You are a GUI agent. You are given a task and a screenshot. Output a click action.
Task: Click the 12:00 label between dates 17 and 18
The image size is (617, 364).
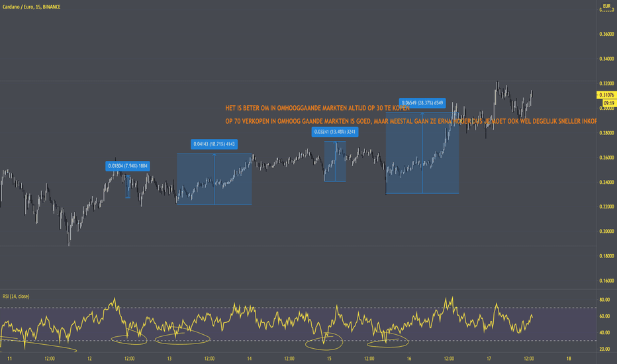(529, 359)
